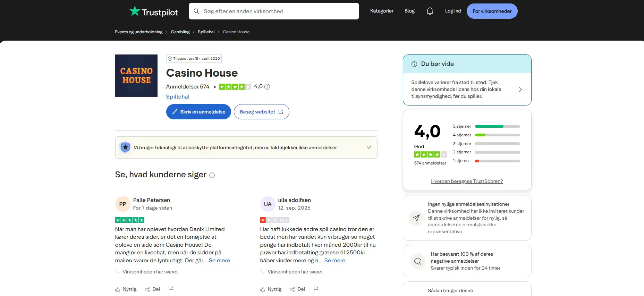644x296 pixels.
Task: Filter reviews by 4 stjerner row
Action: pos(486,135)
